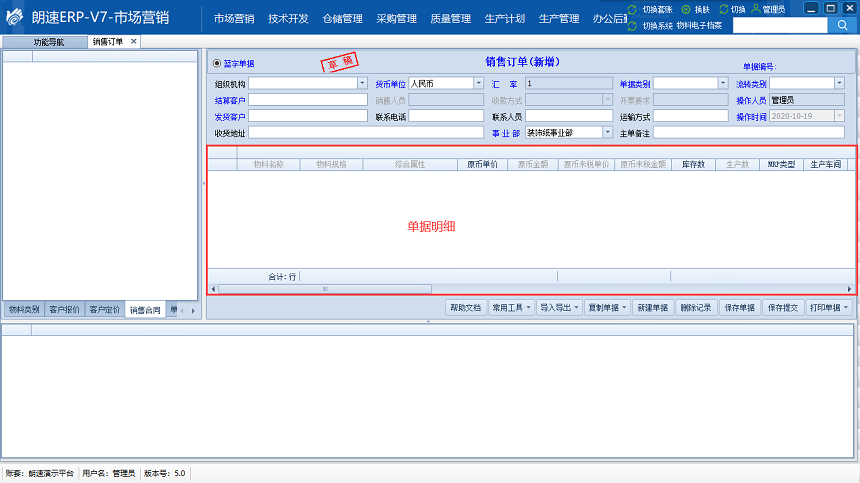Expand the 导入导出 button menu
860x483 pixels.
coord(576,308)
